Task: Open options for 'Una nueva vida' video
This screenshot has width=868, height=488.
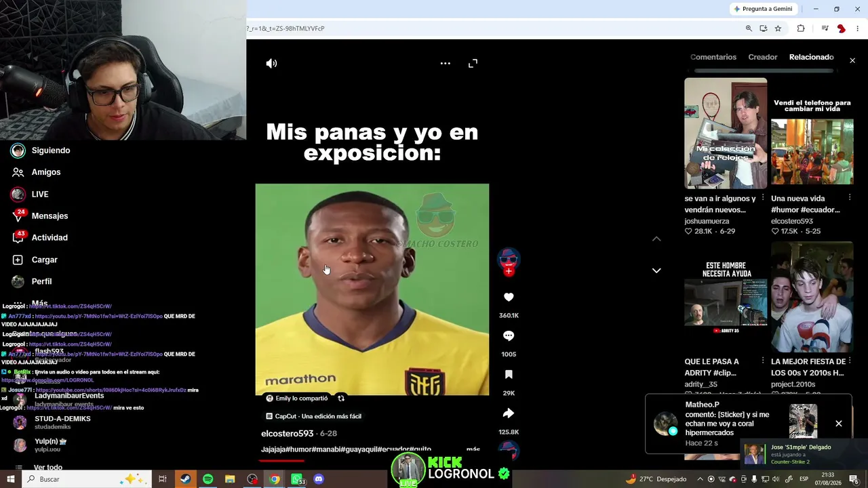Action: coord(850,198)
